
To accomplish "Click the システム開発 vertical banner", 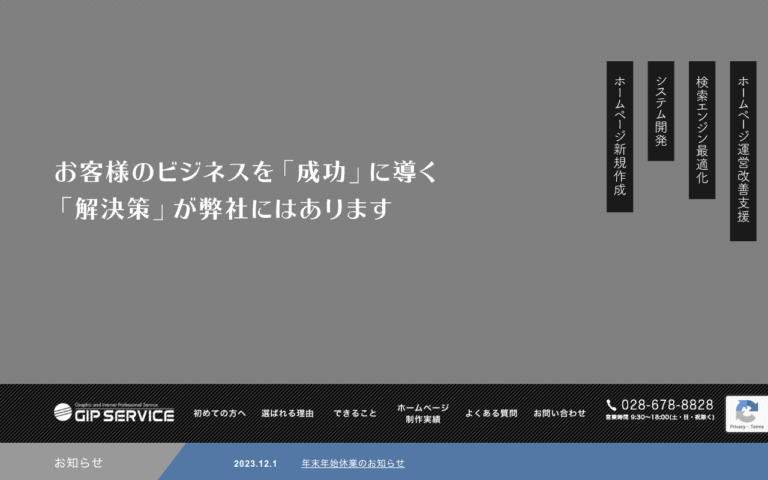I will coord(661,111).
